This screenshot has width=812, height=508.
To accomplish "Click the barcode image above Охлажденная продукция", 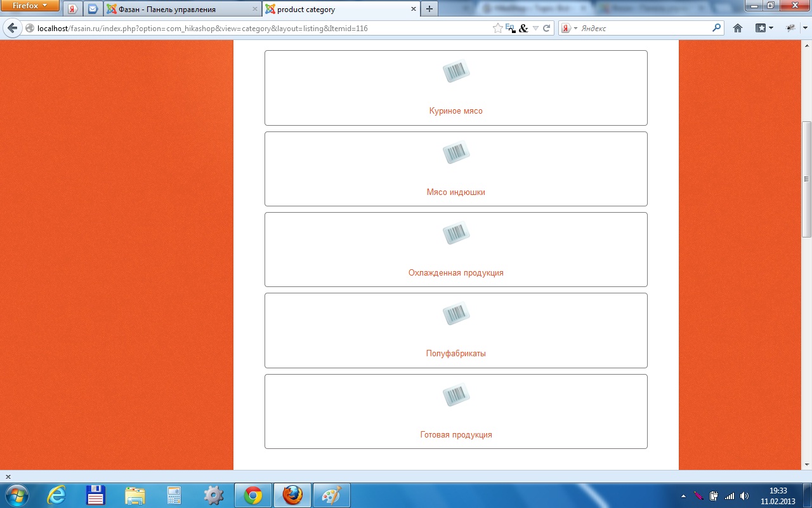I will click(456, 233).
